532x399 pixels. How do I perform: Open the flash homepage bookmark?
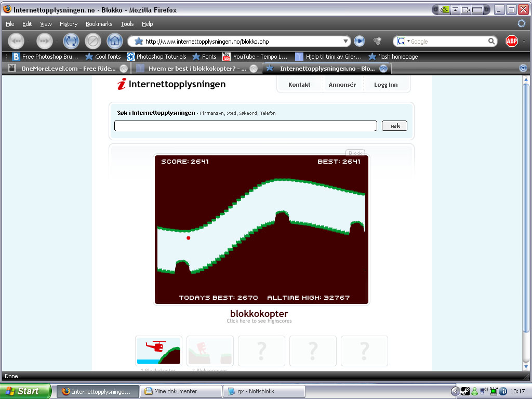[393, 57]
